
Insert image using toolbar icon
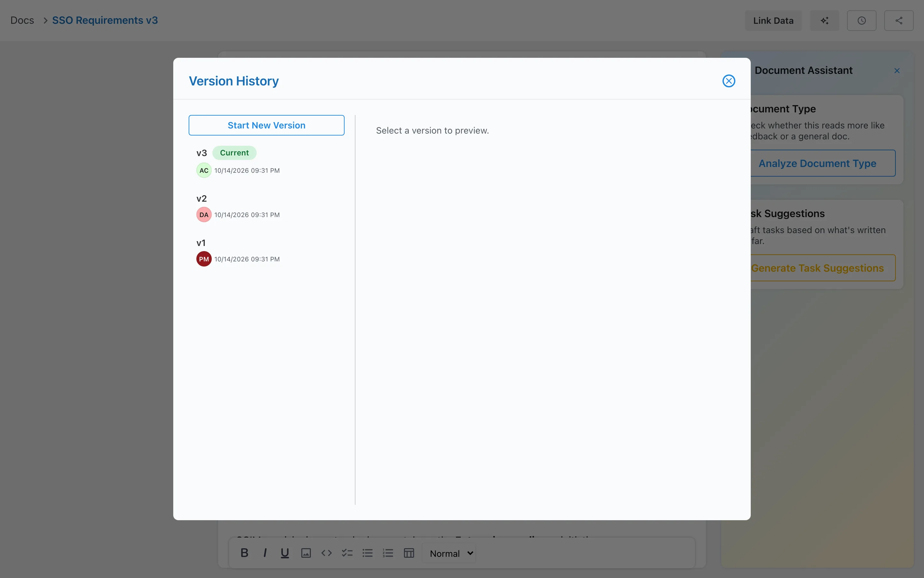(306, 553)
